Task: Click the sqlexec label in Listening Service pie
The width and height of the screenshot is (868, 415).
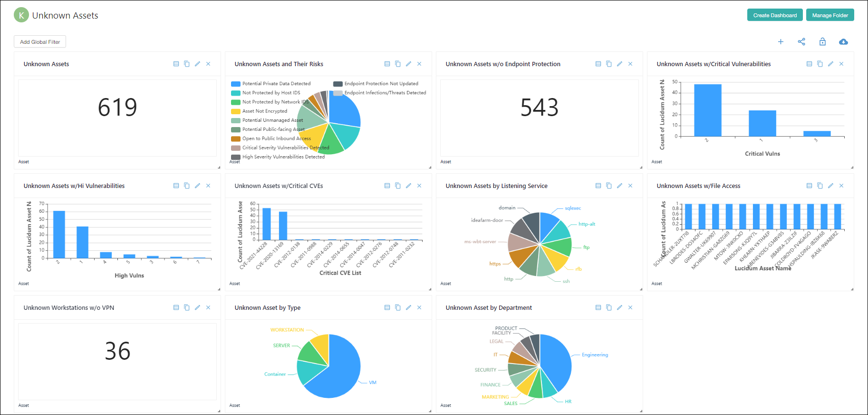Action: (x=573, y=208)
